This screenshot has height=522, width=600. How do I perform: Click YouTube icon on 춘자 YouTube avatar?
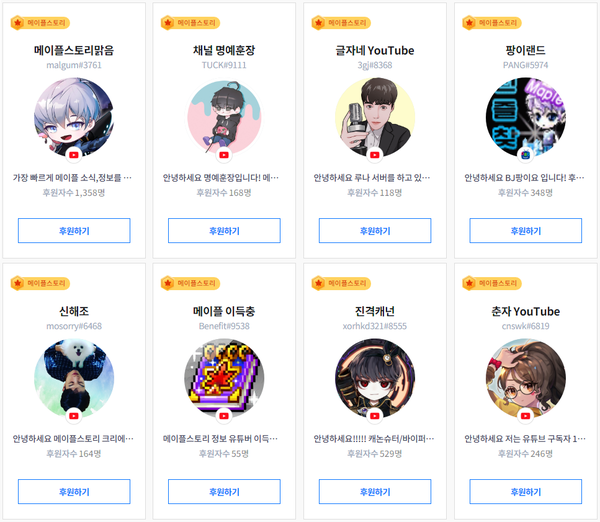click(x=525, y=416)
